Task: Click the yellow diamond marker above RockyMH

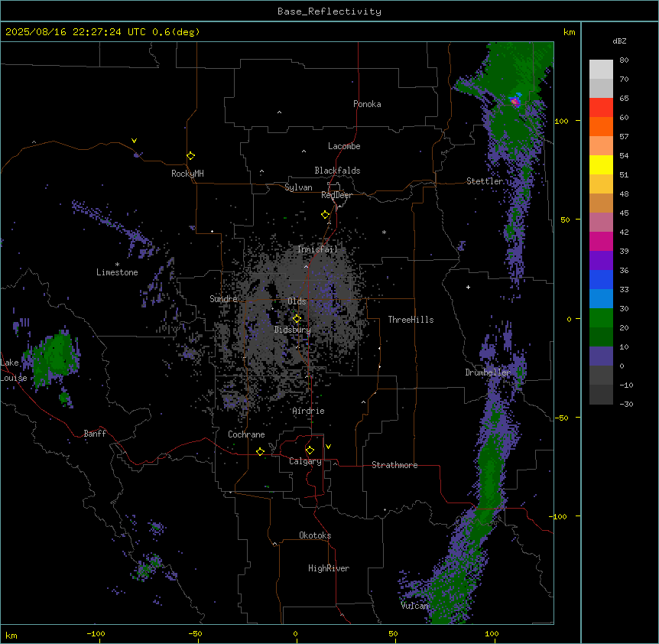Action: (191, 156)
